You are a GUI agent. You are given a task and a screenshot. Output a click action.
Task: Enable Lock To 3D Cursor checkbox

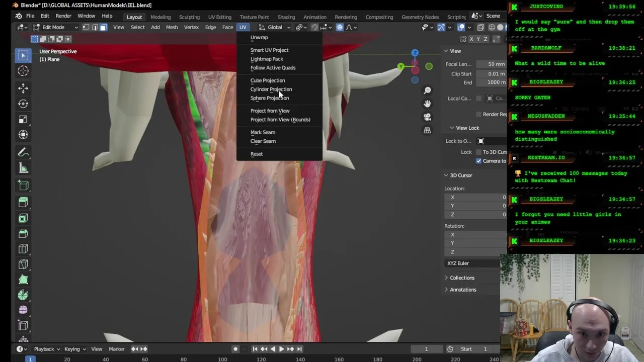[478, 152]
